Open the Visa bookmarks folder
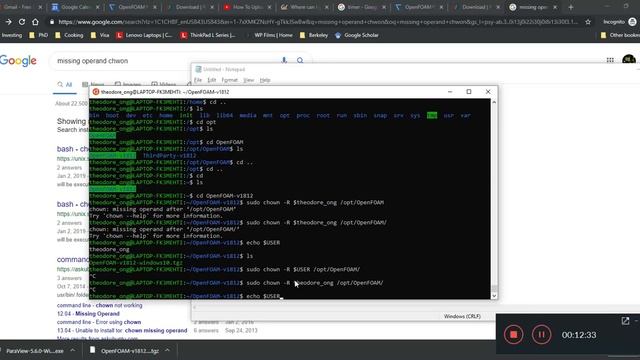Image resolution: width=640 pixels, height=360 pixels. point(100,36)
